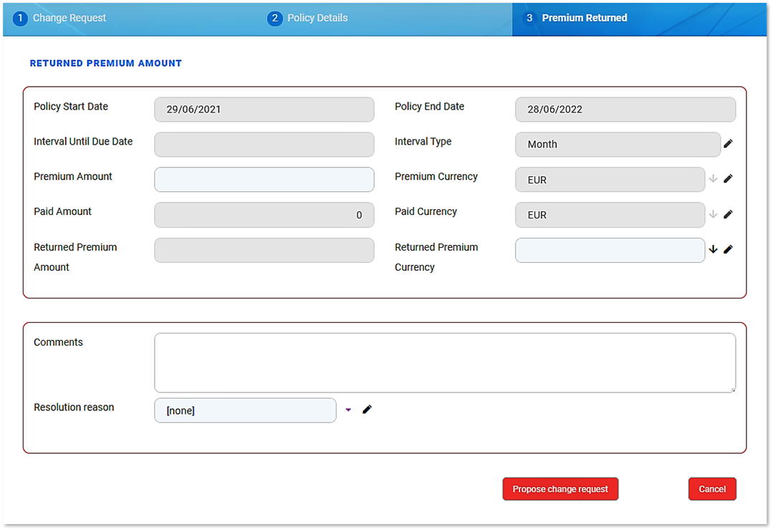Screen dimensions: 775x532
Task: Click the edit pencil for Paid Currency
Action: coord(728,214)
